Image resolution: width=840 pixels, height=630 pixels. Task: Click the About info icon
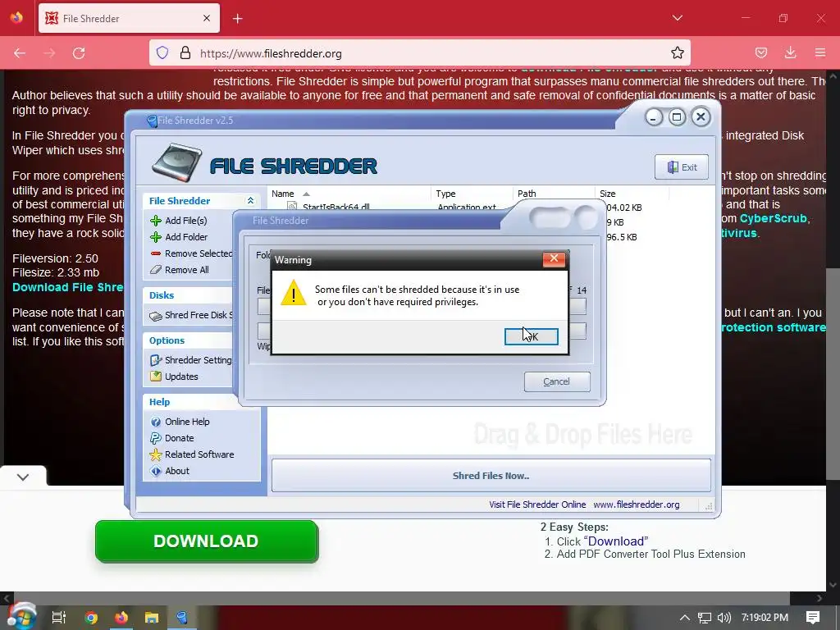pyautogui.click(x=155, y=471)
